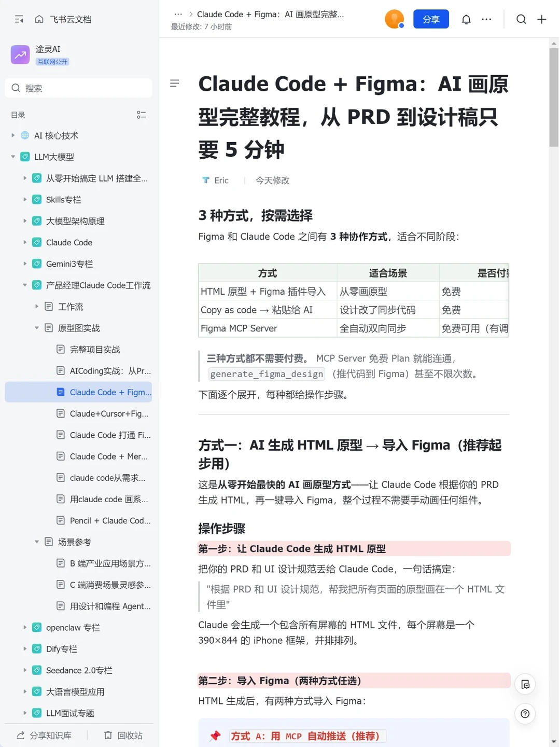Image resolution: width=560 pixels, height=747 pixels.
Task: Click the floating document-copy icon button
Action: (x=525, y=684)
